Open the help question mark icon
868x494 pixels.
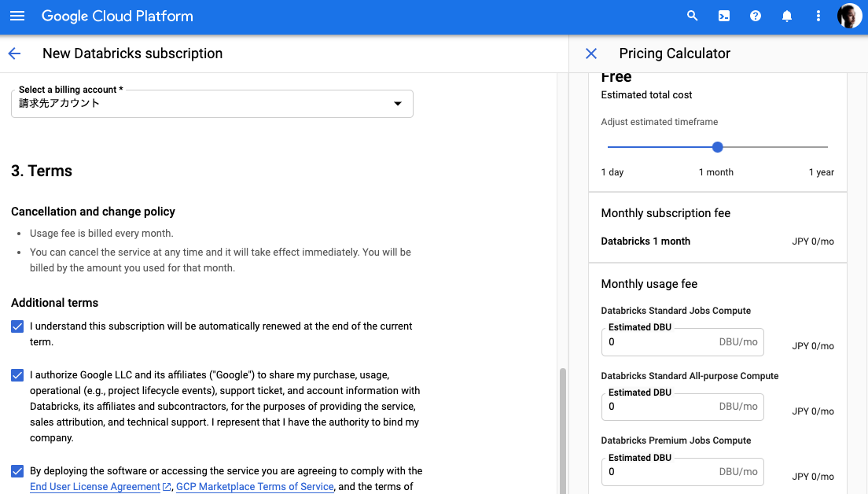click(x=755, y=16)
